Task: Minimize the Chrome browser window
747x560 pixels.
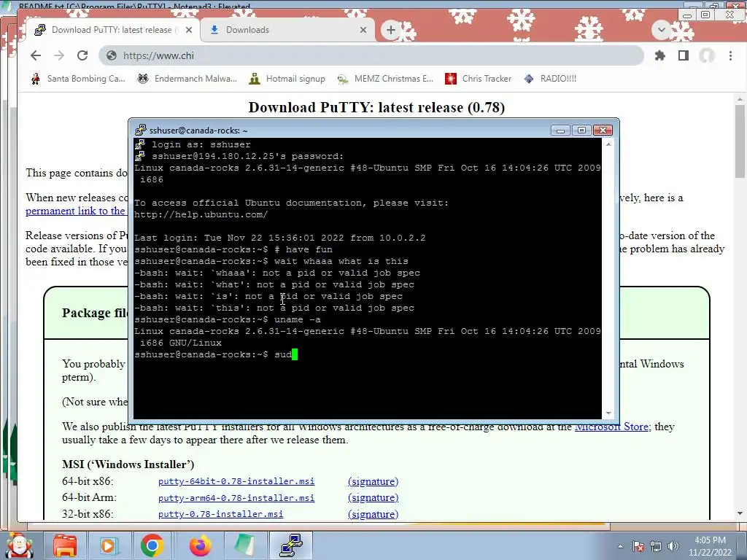Action: click(x=686, y=15)
